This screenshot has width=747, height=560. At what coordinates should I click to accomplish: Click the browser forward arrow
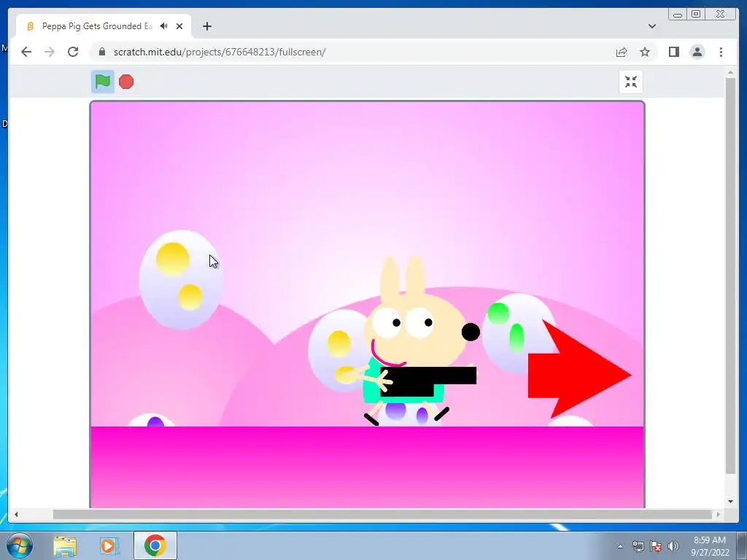coord(50,52)
